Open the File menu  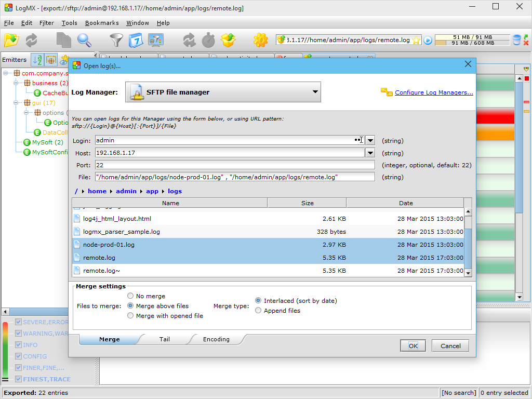(9, 23)
